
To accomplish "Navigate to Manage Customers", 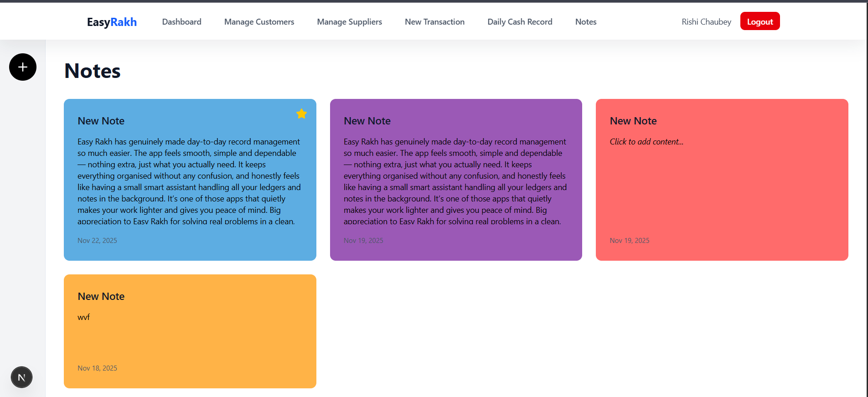I will click(x=259, y=22).
